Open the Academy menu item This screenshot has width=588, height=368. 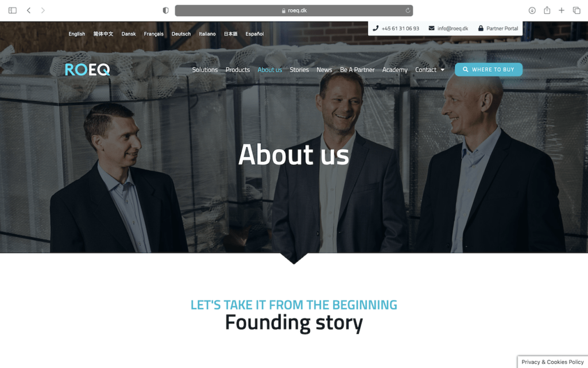click(394, 70)
